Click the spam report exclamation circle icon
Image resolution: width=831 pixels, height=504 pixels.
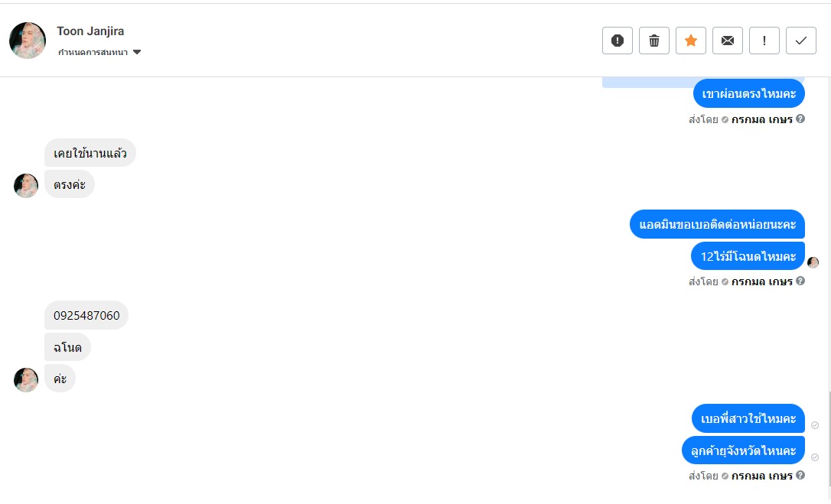[x=618, y=41]
